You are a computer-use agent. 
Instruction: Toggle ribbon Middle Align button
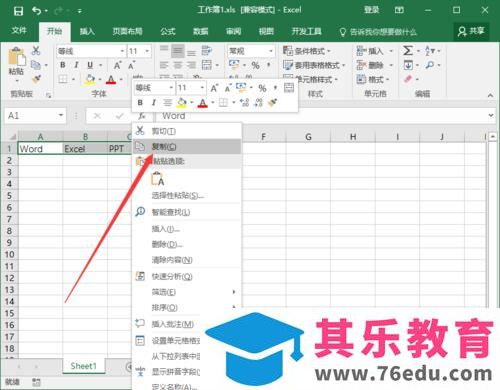click(178, 51)
